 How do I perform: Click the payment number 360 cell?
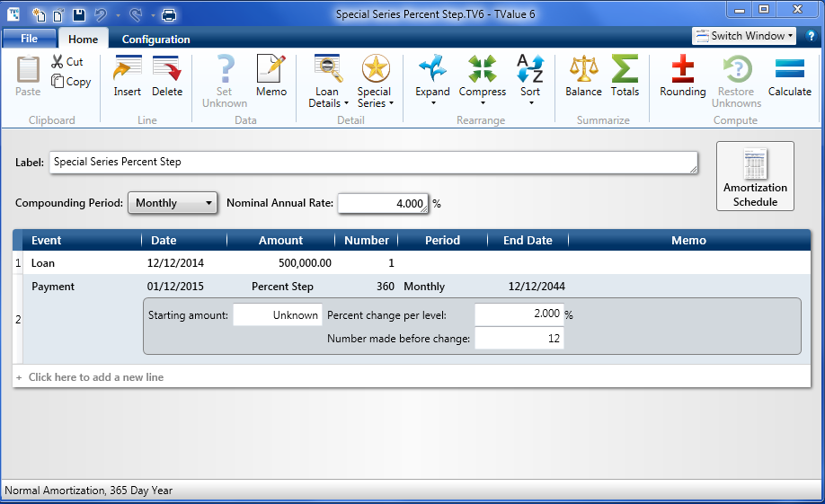385,287
